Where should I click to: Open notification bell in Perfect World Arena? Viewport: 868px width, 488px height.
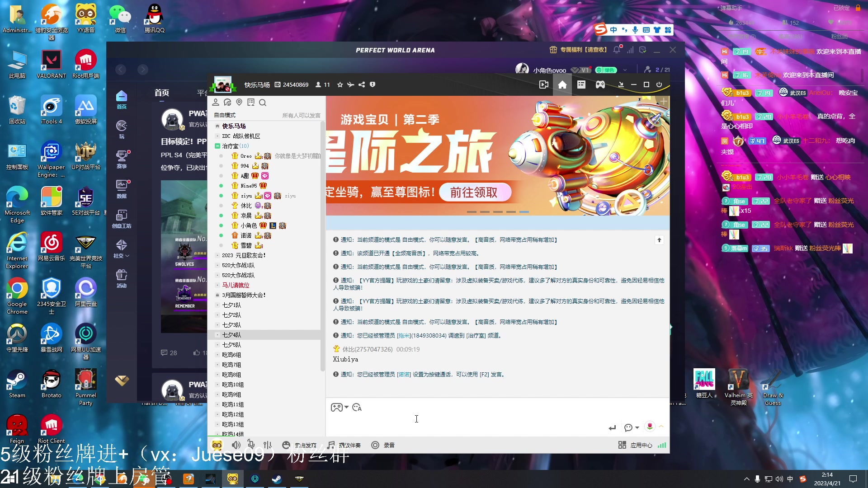point(617,50)
